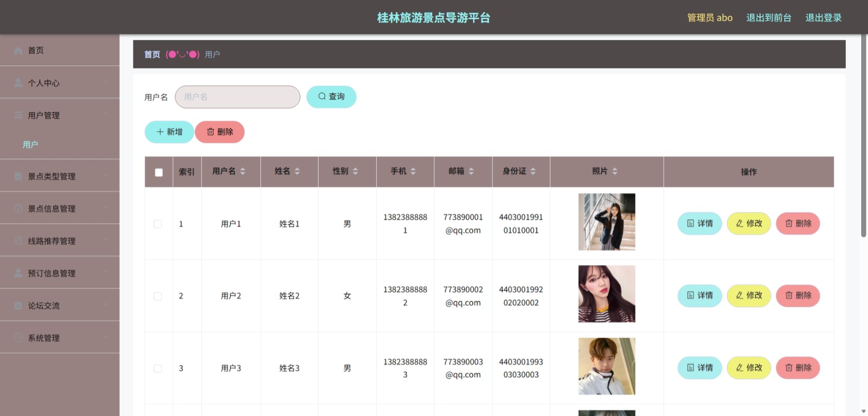868x416 pixels.
Task: Click the 索引 column header
Action: pyautogui.click(x=187, y=172)
